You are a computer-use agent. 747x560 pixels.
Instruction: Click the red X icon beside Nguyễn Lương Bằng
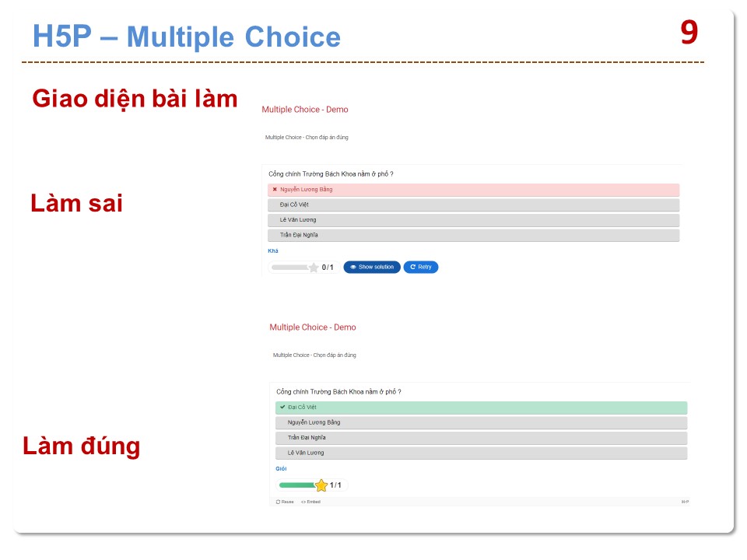pyautogui.click(x=275, y=189)
